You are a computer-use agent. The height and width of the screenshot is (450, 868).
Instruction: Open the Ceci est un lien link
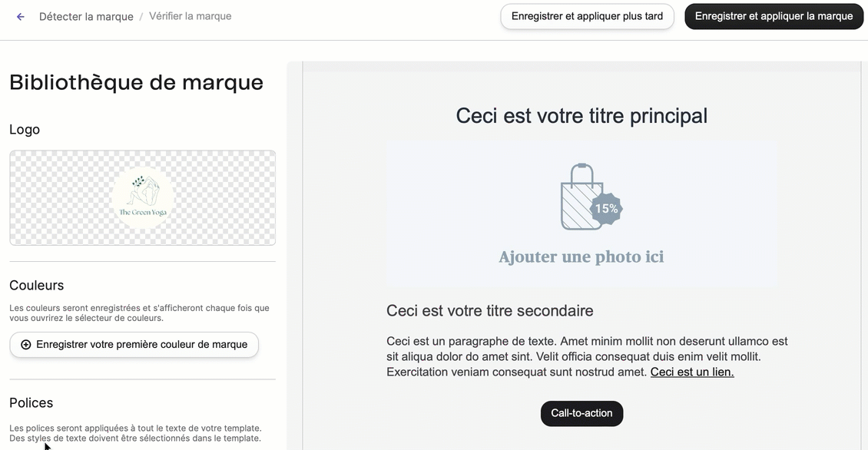(692, 372)
